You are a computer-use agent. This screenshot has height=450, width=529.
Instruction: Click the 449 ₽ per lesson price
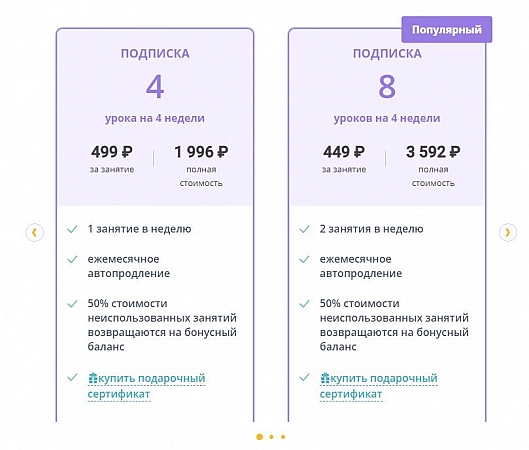(344, 152)
